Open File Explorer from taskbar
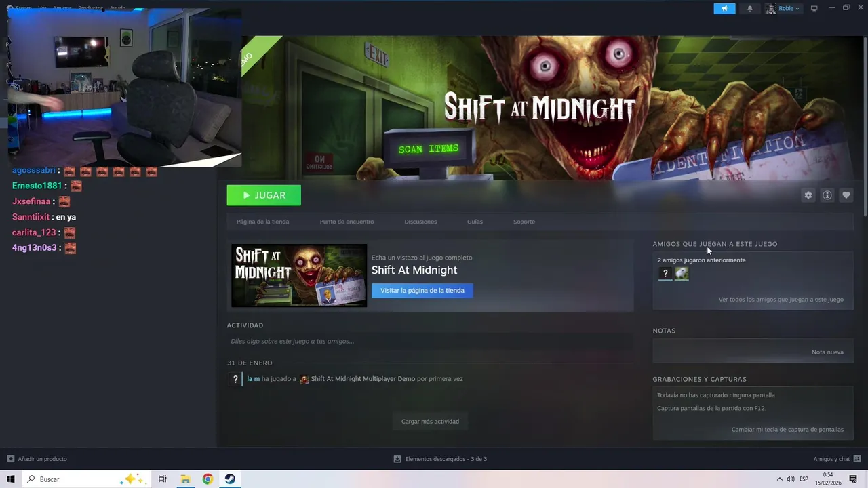Viewport: 868px width, 488px height. click(185, 479)
